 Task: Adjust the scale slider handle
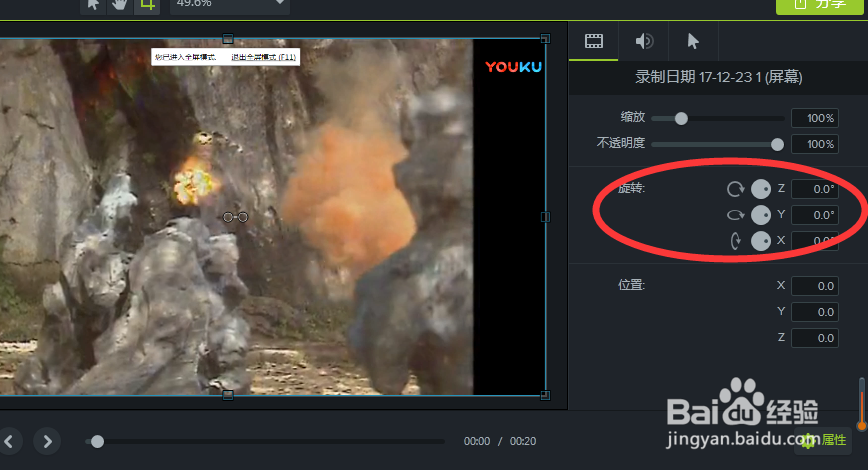tap(681, 118)
